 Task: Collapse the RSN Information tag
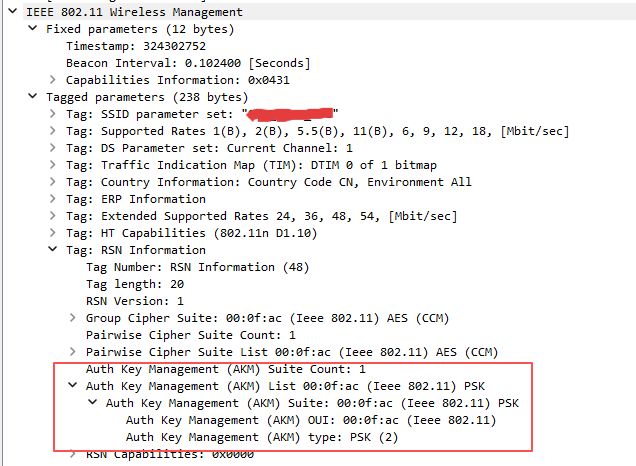(53, 250)
